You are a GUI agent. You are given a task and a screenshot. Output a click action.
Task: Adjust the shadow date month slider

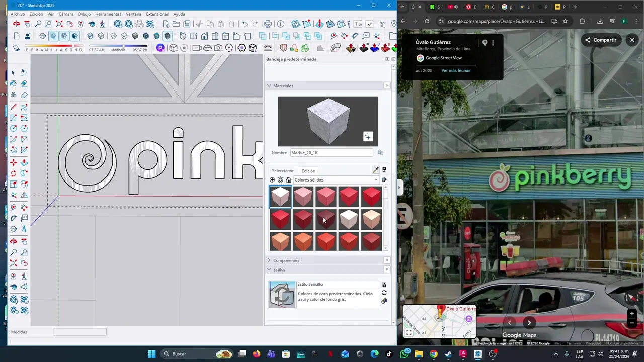(54, 47)
